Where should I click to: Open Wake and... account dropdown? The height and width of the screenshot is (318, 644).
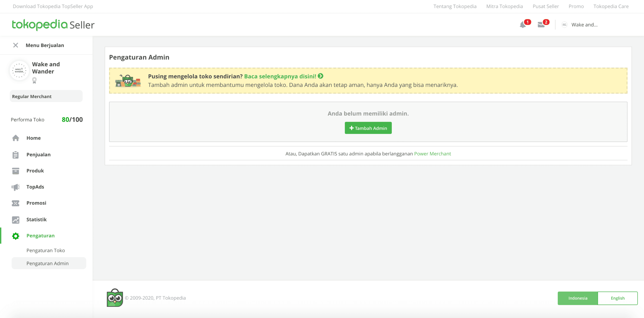[584, 25]
